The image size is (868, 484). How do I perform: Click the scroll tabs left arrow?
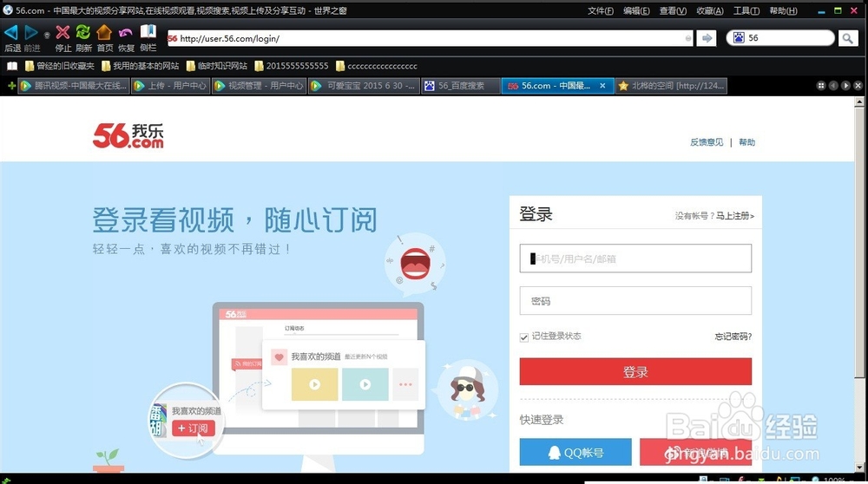point(833,86)
